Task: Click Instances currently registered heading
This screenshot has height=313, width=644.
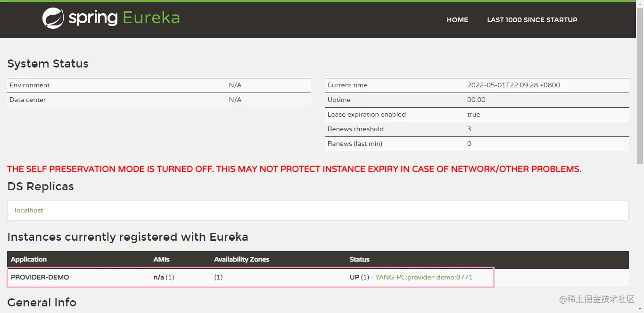Action: [128, 237]
